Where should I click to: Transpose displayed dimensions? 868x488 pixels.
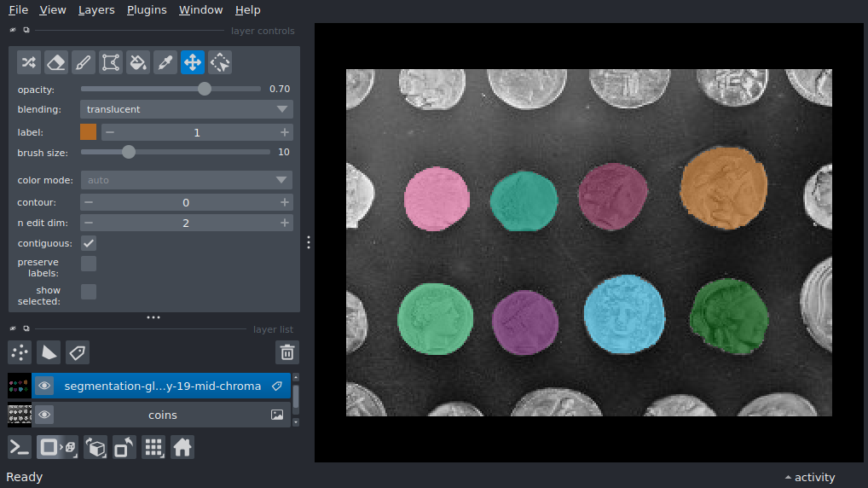click(124, 447)
